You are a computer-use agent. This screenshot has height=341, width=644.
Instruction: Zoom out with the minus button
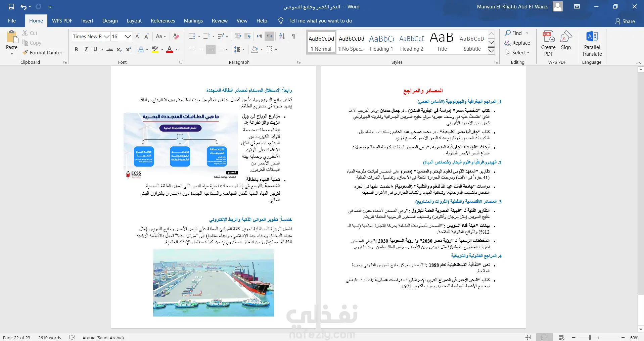coord(574,337)
